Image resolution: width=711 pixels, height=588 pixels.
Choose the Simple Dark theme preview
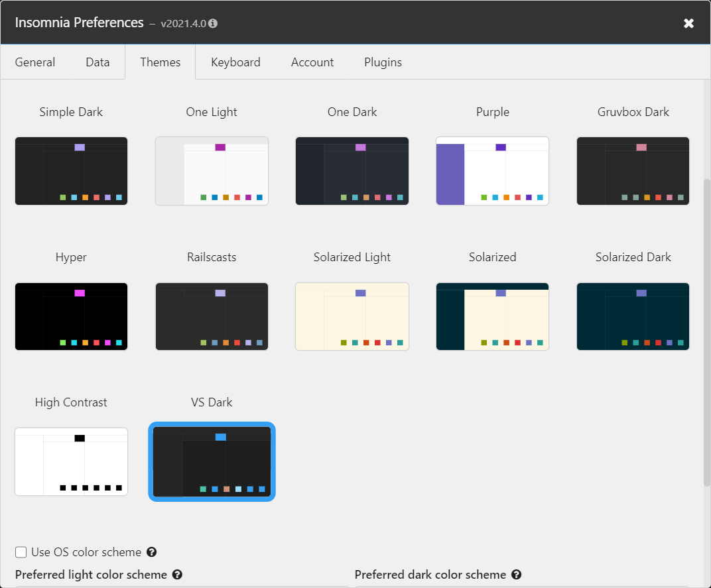[71, 171]
